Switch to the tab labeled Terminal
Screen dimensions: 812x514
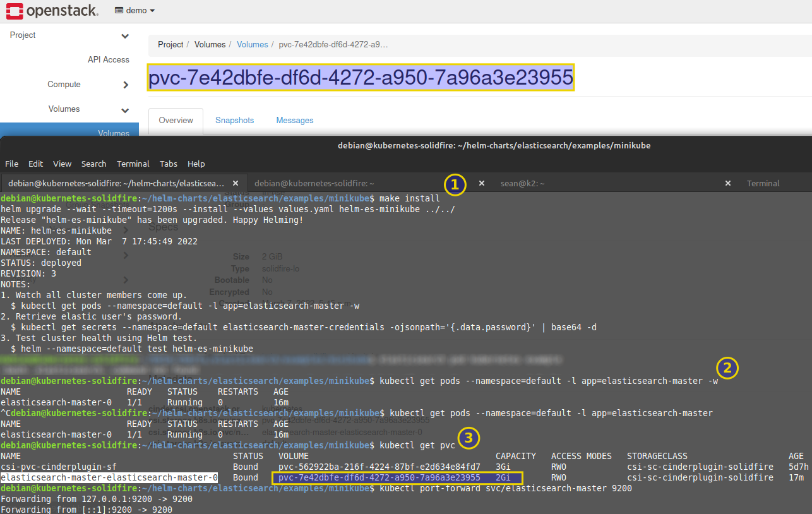click(x=763, y=184)
